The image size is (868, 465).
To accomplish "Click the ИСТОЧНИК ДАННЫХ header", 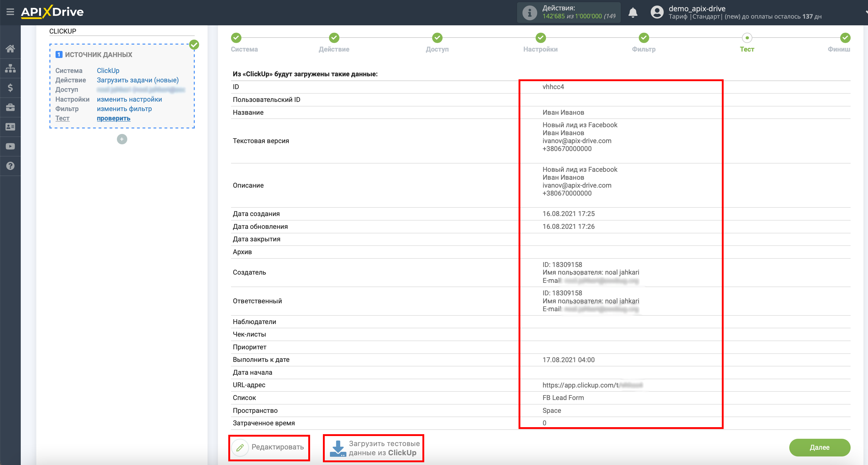I will [x=98, y=55].
